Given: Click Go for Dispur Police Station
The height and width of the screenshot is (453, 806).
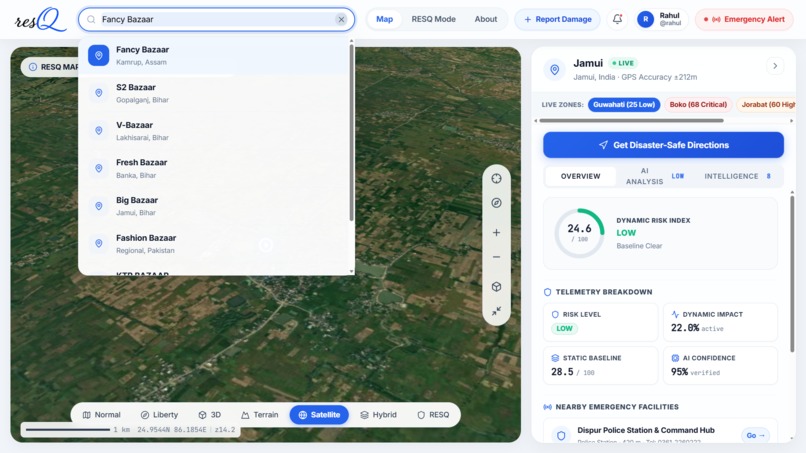Looking at the screenshot, I should 755,435.
